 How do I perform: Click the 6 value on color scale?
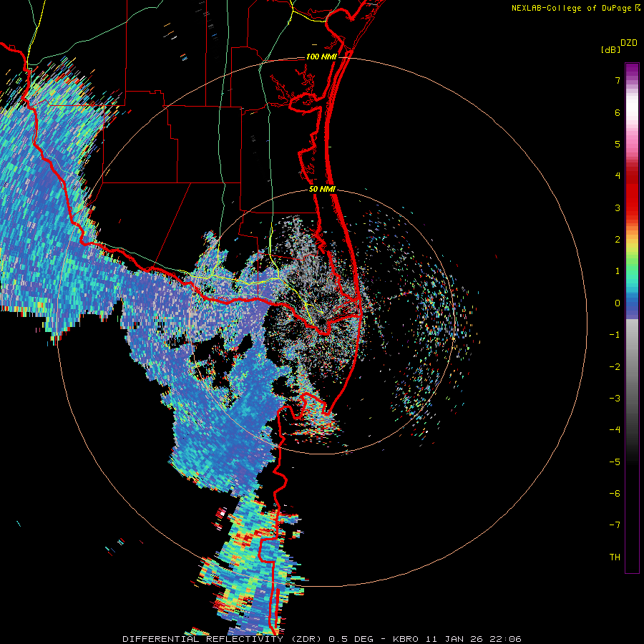(x=618, y=112)
